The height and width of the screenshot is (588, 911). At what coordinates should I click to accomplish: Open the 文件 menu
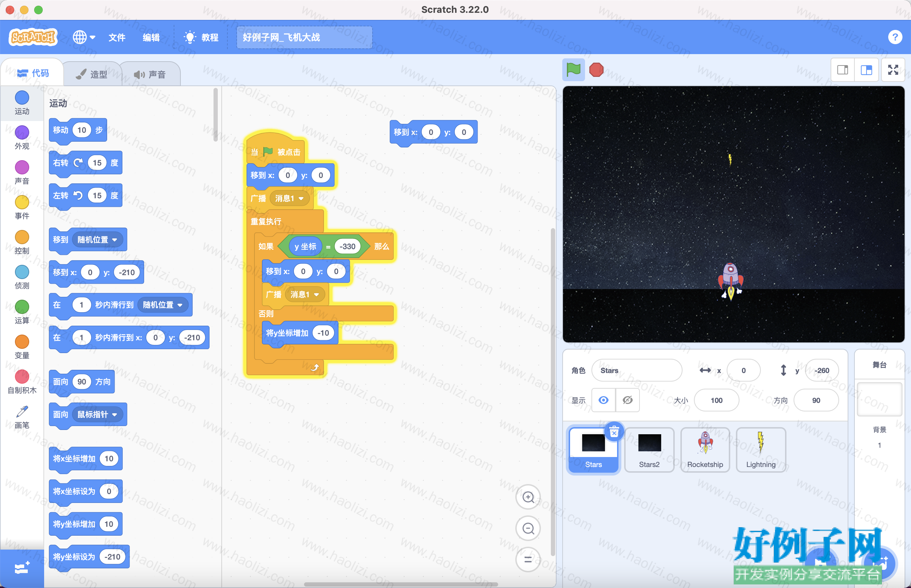[x=117, y=37]
